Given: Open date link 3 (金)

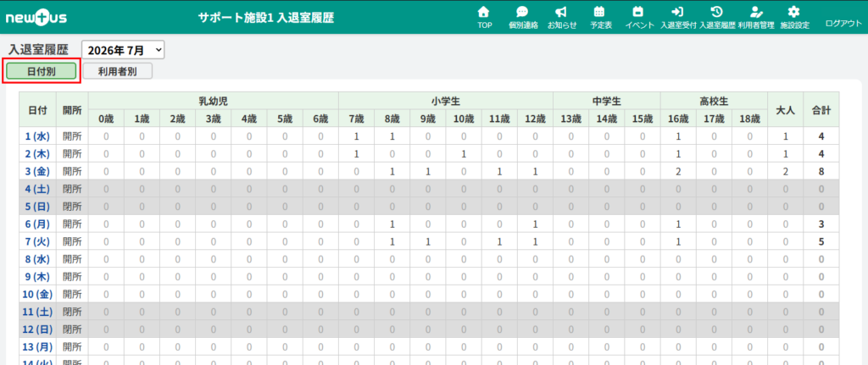Looking at the screenshot, I should [x=38, y=171].
